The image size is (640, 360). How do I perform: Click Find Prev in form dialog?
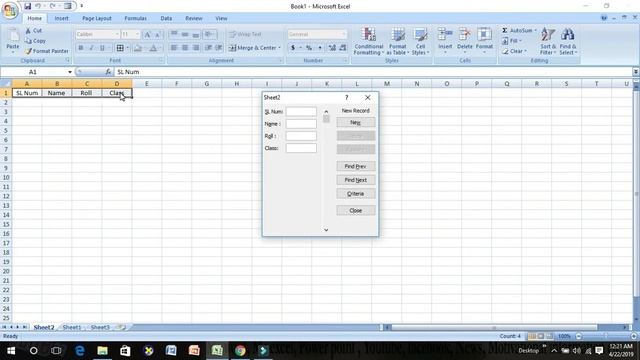tap(356, 167)
